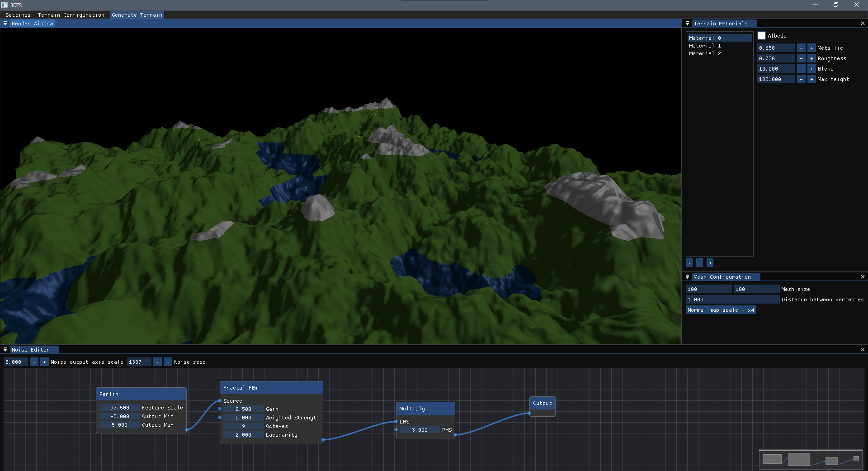Screen dimensions: 868x471
Task: Click the plus button to add material
Action: [x=689, y=263]
